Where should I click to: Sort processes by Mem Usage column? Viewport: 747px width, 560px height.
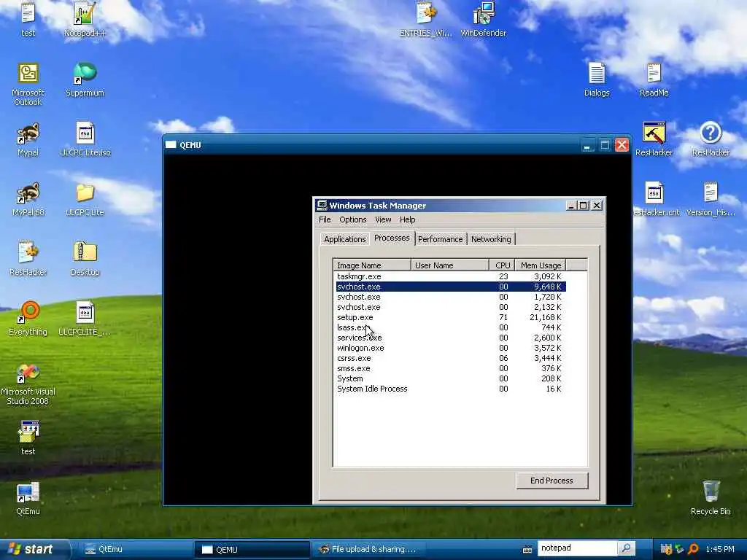coord(541,265)
